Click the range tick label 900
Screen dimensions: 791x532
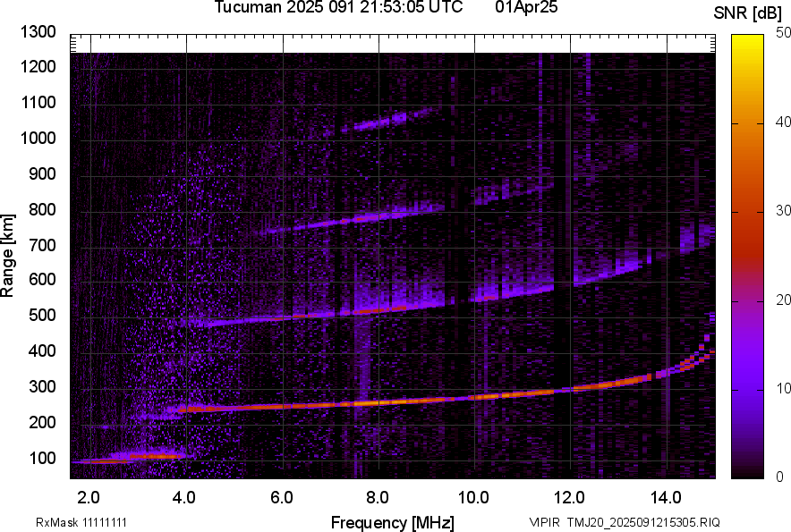pos(42,174)
